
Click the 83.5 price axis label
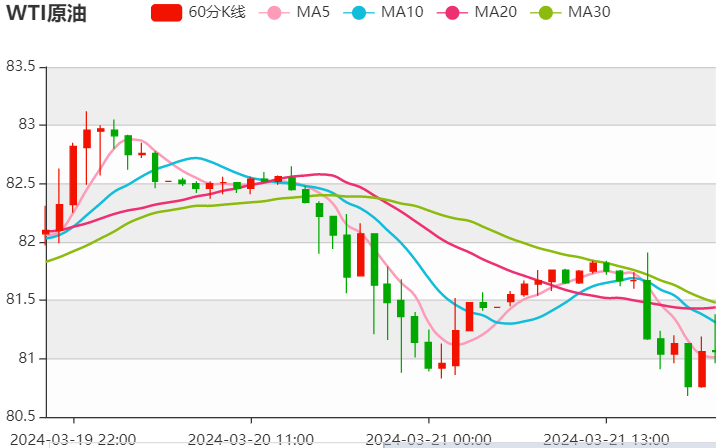(20, 67)
